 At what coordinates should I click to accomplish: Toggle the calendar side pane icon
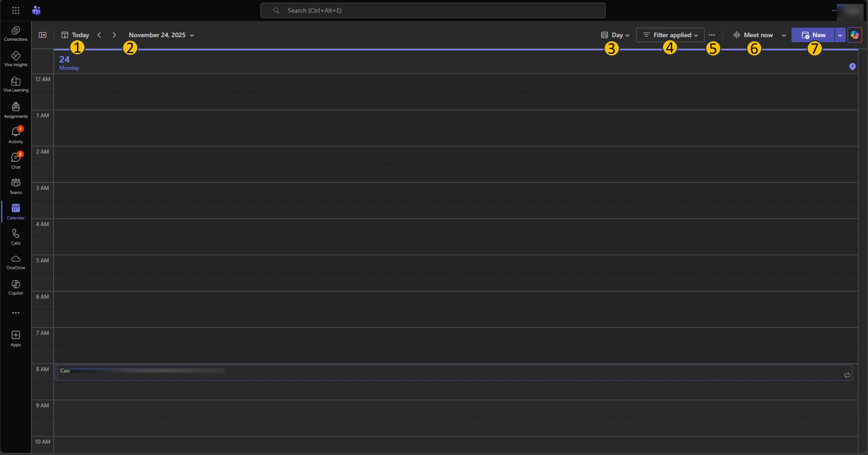coord(42,35)
